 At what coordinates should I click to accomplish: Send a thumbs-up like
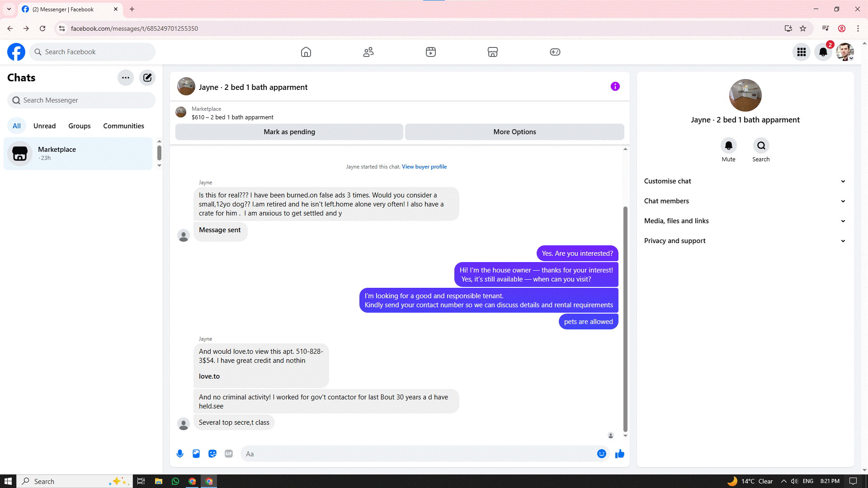click(x=620, y=454)
